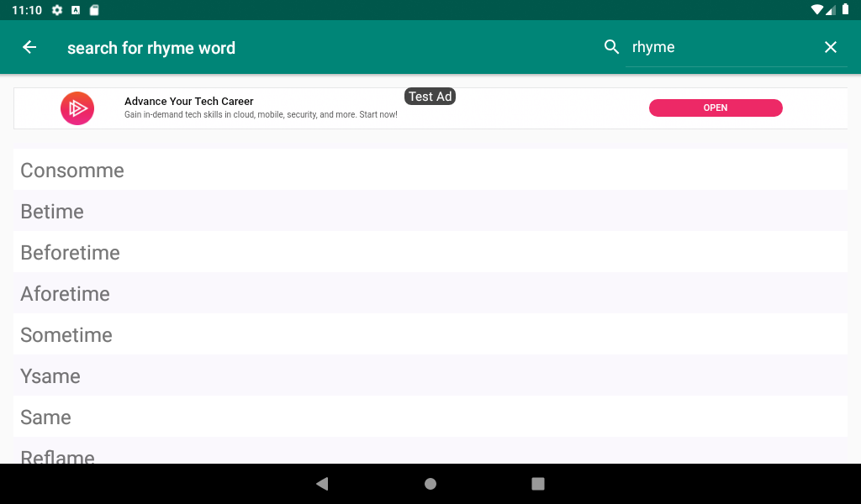Select the word 'Sometime'

pos(430,334)
